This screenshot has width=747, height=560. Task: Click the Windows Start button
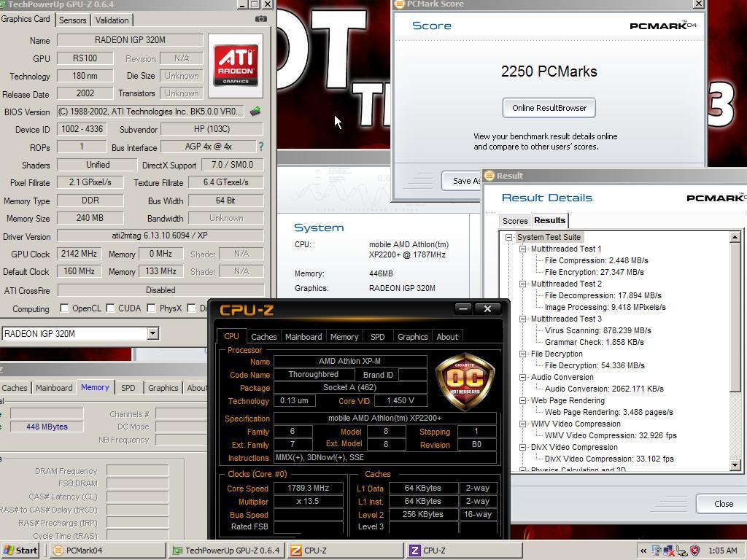coord(20,551)
